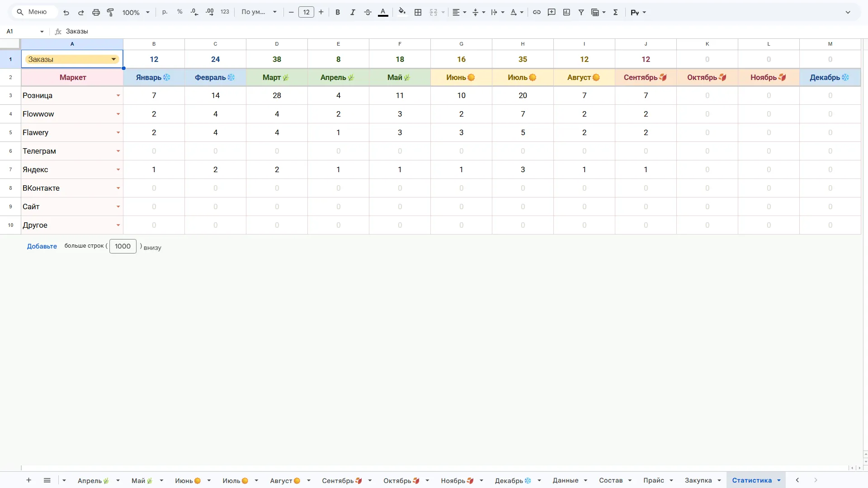Add a new sheet with plus button
This screenshot has width=868, height=488.
coord(28,480)
